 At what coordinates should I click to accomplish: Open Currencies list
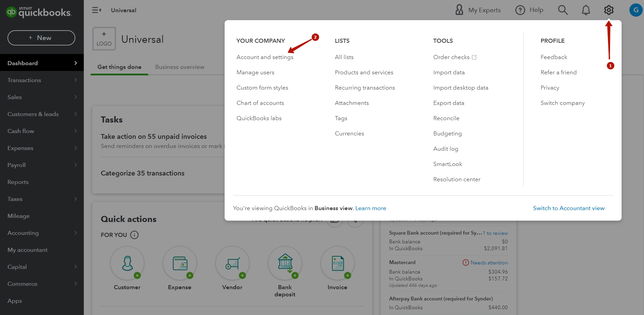point(349,133)
